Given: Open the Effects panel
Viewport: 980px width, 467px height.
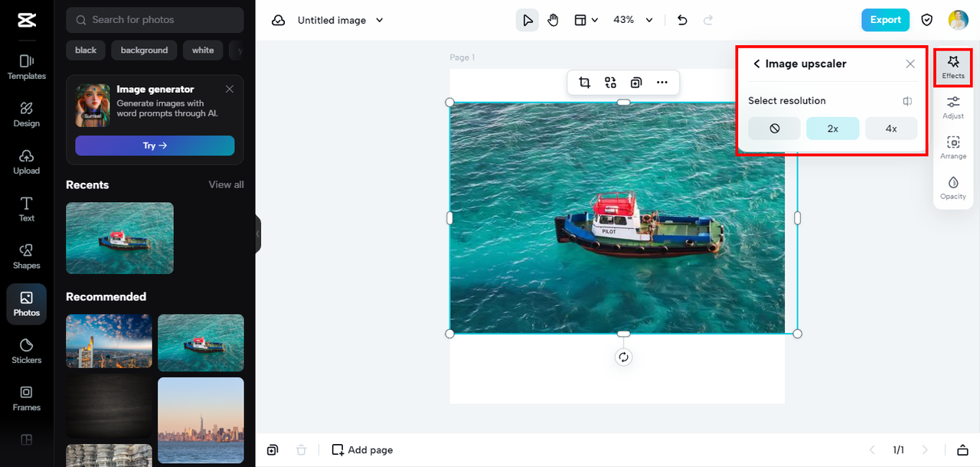Looking at the screenshot, I should [953, 67].
